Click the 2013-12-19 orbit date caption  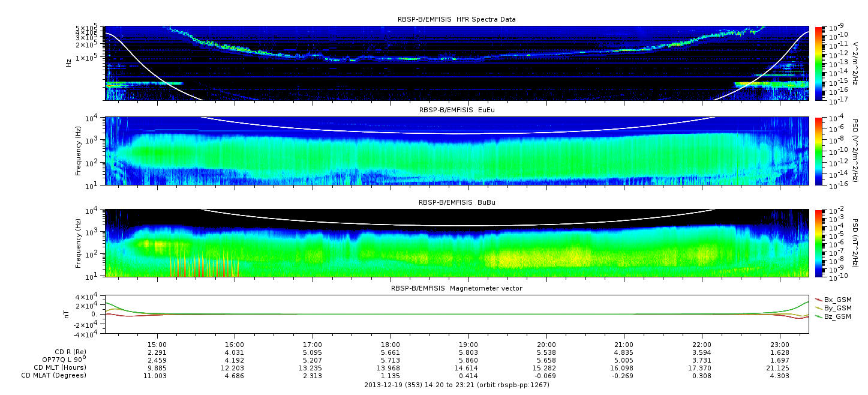click(456, 385)
